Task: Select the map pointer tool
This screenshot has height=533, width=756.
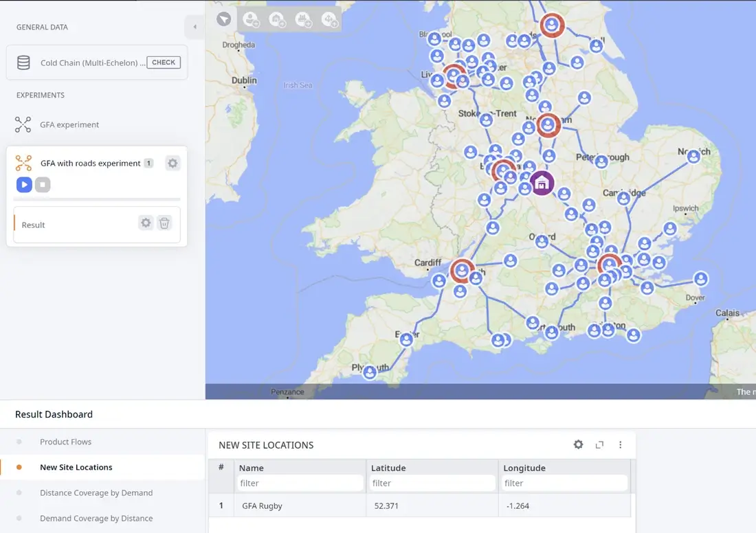Action: 224,19
